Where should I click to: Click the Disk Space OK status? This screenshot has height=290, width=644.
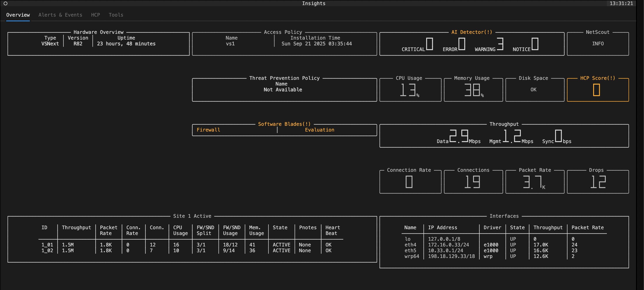(533, 90)
